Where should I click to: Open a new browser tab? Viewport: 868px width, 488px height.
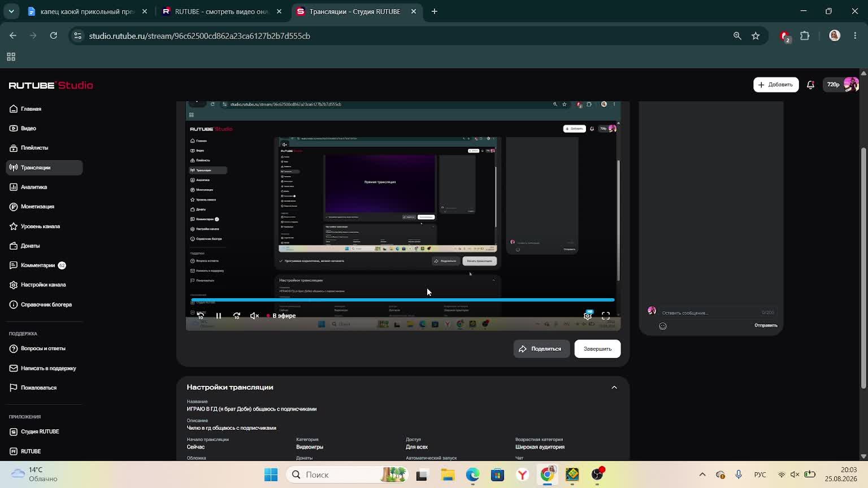click(x=434, y=11)
